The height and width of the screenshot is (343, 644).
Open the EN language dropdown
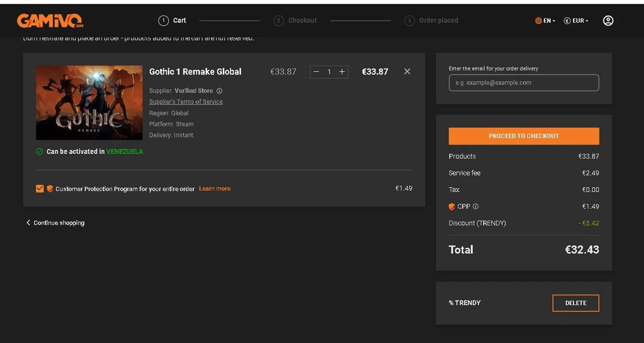click(x=549, y=21)
